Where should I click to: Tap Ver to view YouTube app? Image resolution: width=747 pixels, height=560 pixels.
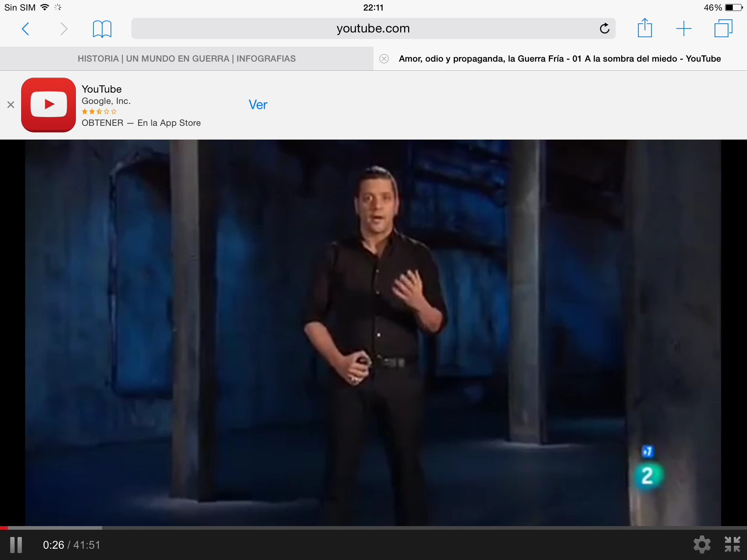[x=258, y=105]
